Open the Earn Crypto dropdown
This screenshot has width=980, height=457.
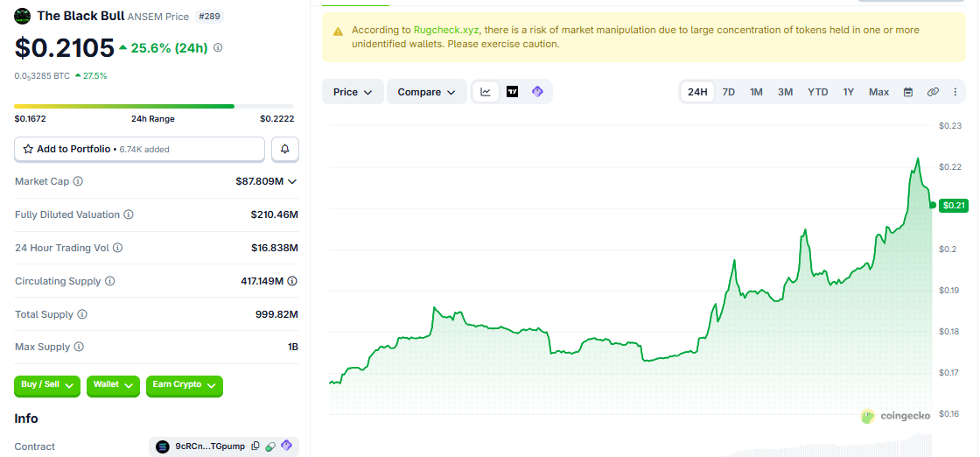pos(185,386)
